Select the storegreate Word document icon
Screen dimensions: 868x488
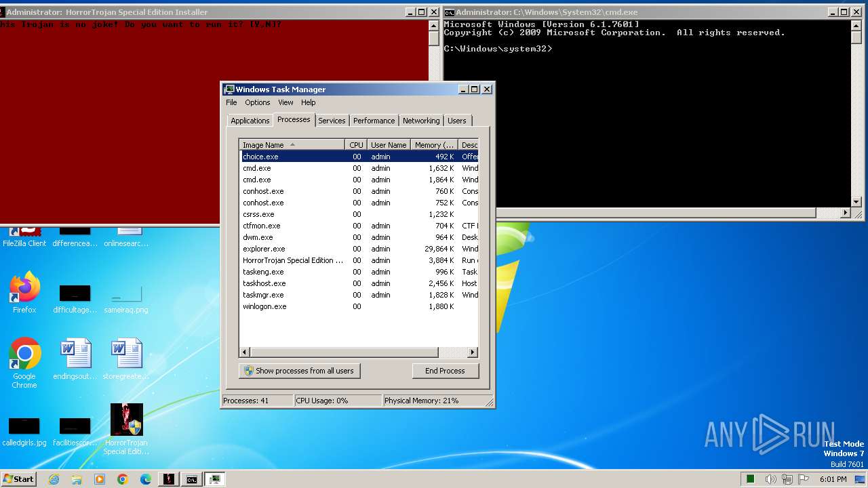[x=126, y=359]
